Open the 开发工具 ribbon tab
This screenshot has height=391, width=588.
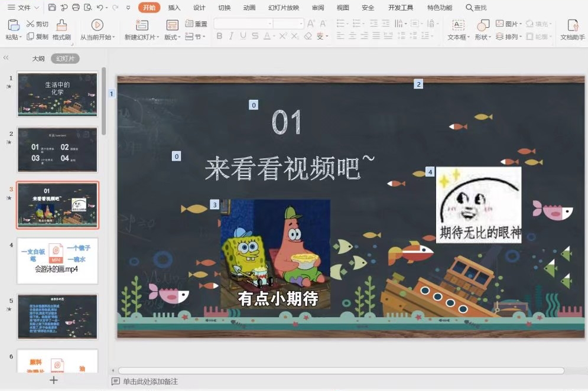[x=401, y=8]
